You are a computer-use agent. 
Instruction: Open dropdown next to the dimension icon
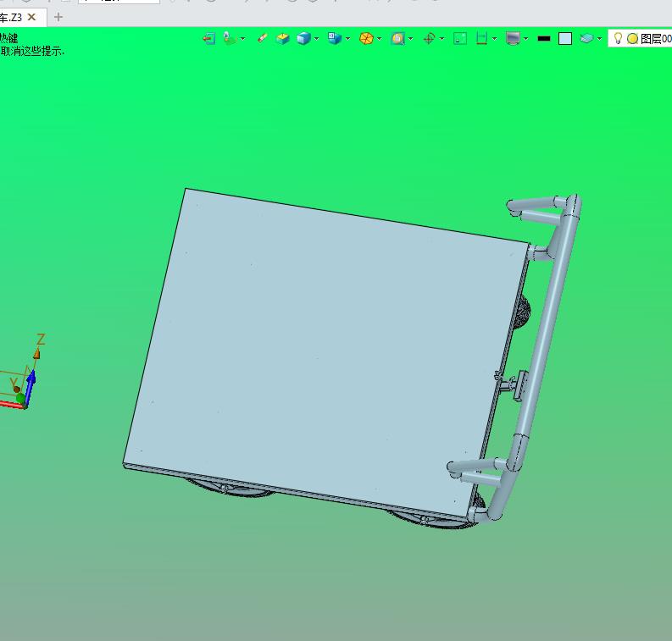[495, 39]
